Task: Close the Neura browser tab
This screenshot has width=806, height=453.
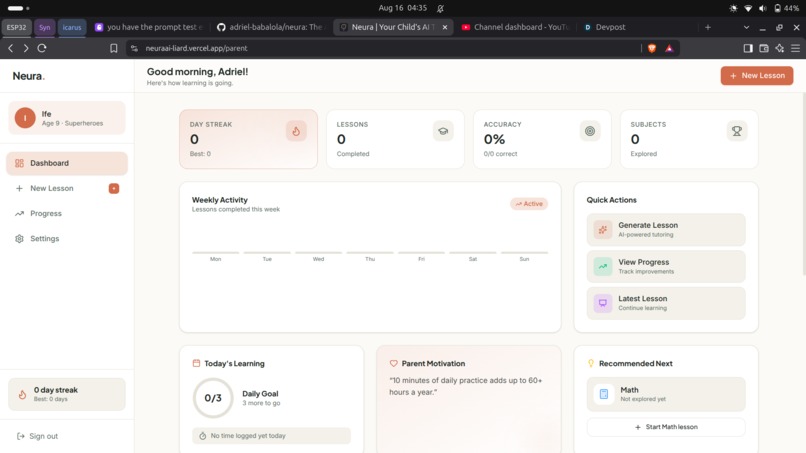Action: pyautogui.click(x=445, y=27)
